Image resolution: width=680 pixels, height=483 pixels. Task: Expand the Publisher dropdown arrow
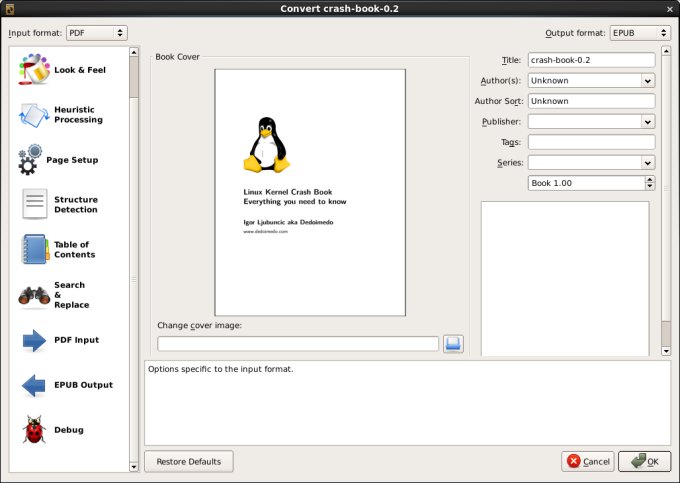point(647,122)
